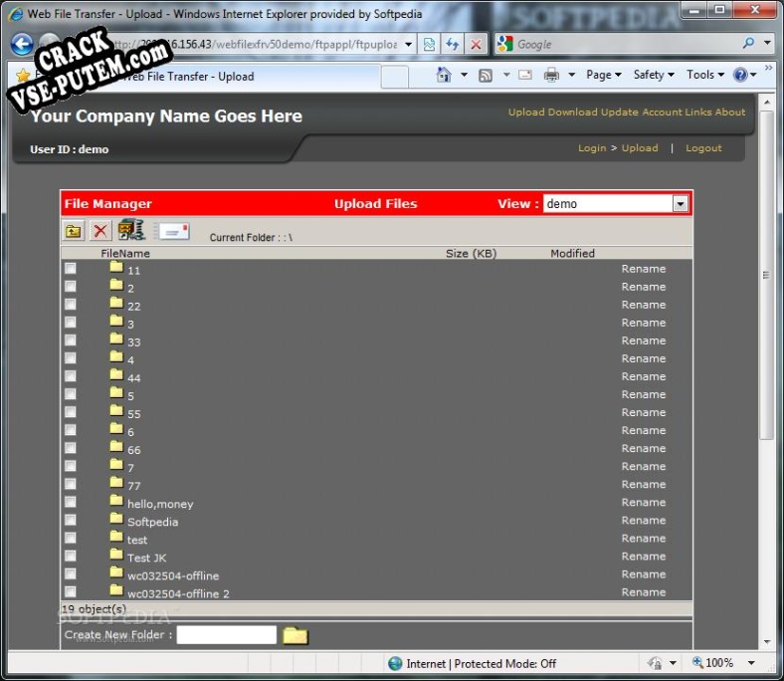Click the create folder icon beside input

pos(295,635)
